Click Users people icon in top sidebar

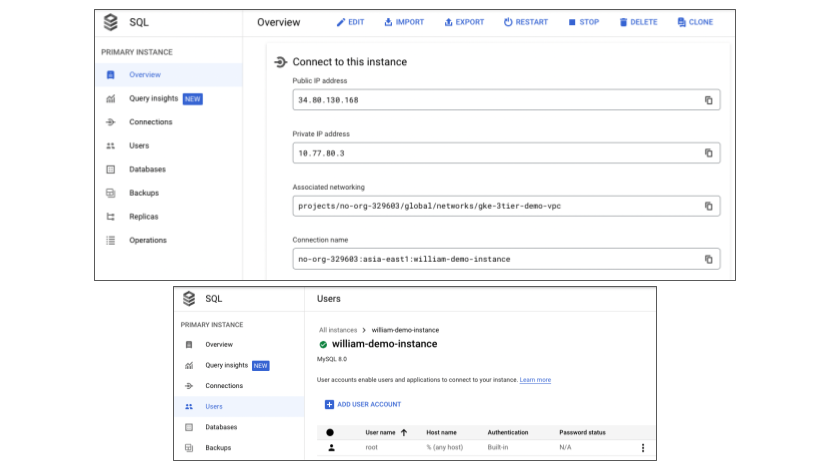coord(111,146)
